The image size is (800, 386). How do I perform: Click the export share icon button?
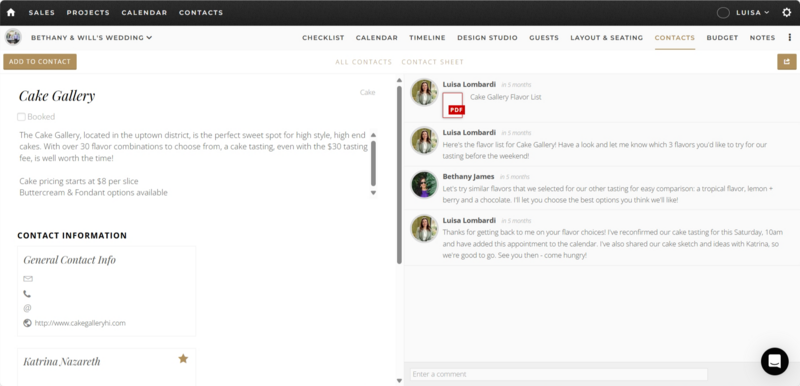coord(787,62)
